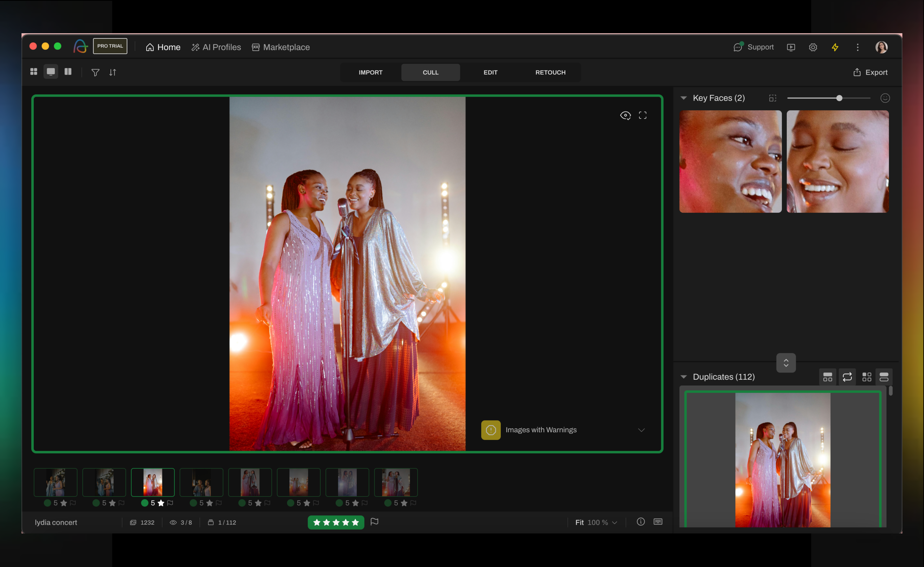Viewport: 924px width, 567px height.
Task: Show image info panel
Action: pos(640,522)
